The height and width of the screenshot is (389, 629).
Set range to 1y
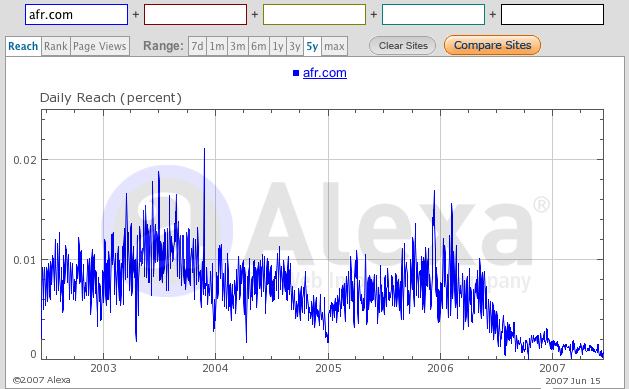point(278,47)
